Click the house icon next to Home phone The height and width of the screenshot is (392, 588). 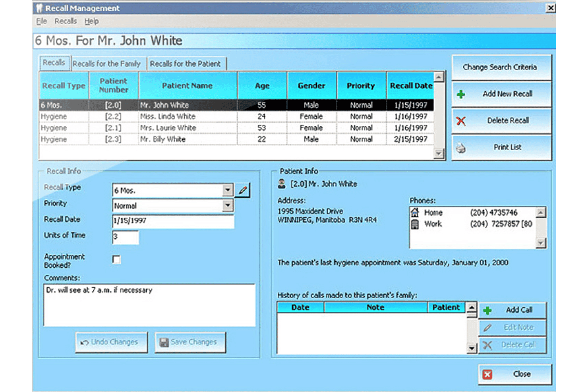[415, 212]
